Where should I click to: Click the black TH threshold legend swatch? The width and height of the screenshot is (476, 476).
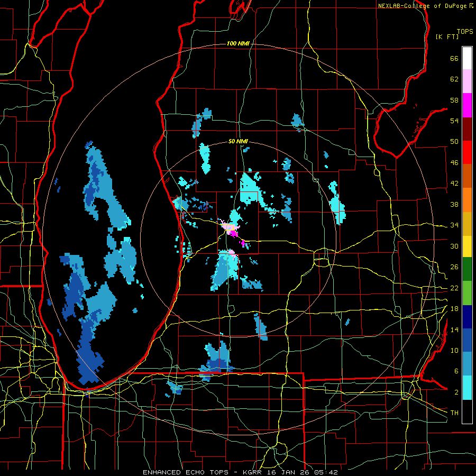coord(467,411)
